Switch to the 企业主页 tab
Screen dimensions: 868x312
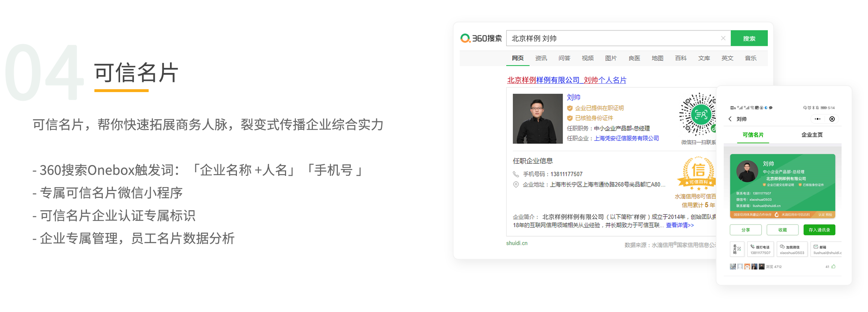812,135
